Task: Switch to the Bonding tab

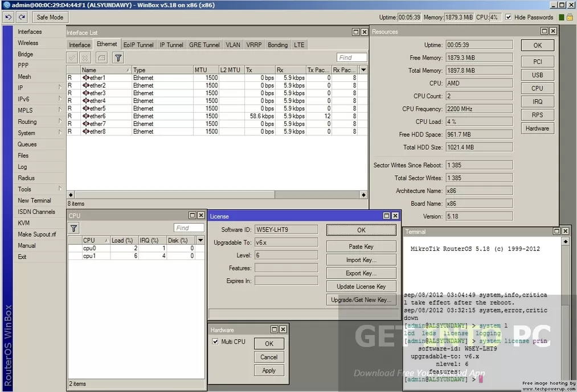Action: pos(278,45)
